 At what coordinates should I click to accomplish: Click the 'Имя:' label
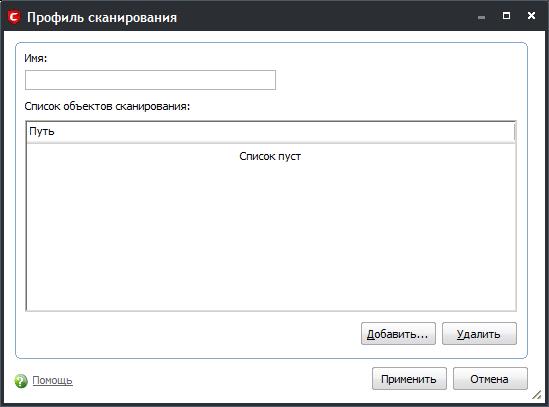tap(35, 58)
